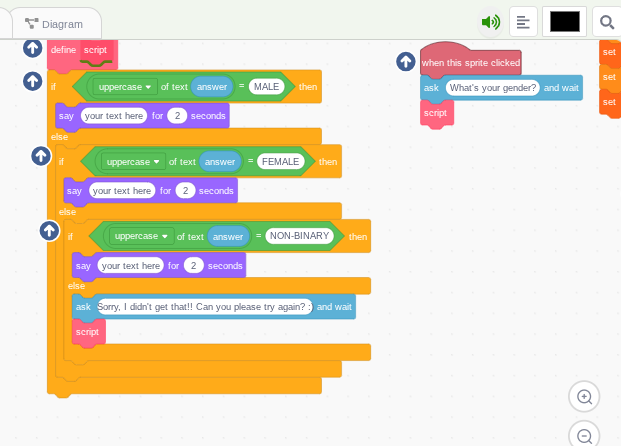The image size is (621, 446).
Task: Edit your text here in first say block
Action: [x=114, y=116]
